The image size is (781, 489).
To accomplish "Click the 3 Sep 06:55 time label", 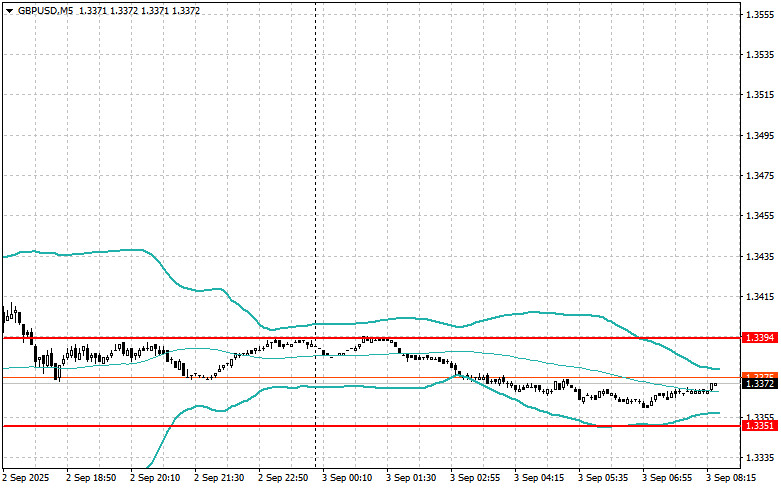I will [x=667, y=478].
